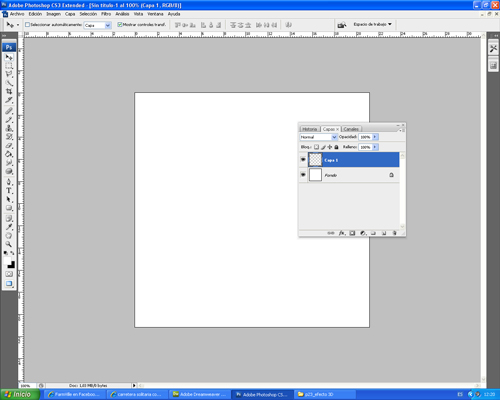Open status bar info arrow
The width and height of the screenshot is (500, 400).
pos(134,385)
